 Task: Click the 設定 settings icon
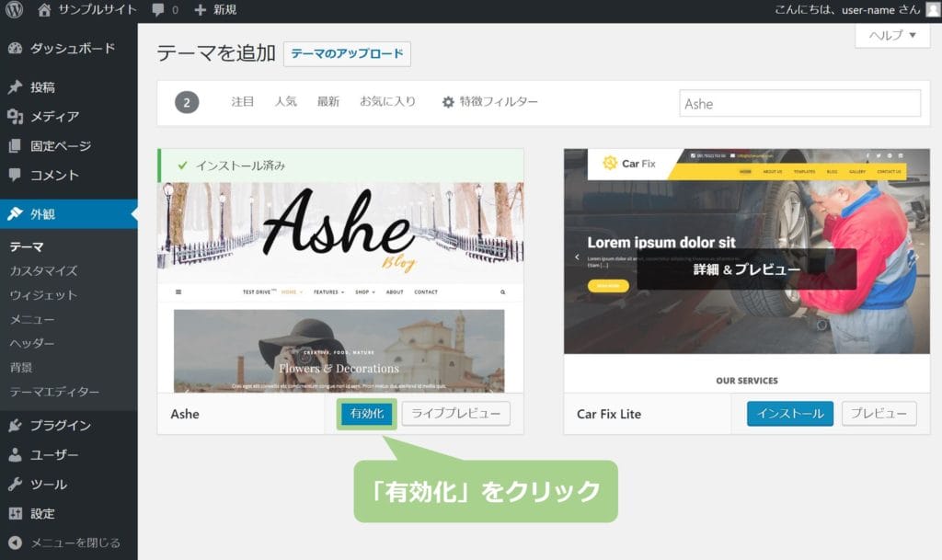(x=15, y=513)
